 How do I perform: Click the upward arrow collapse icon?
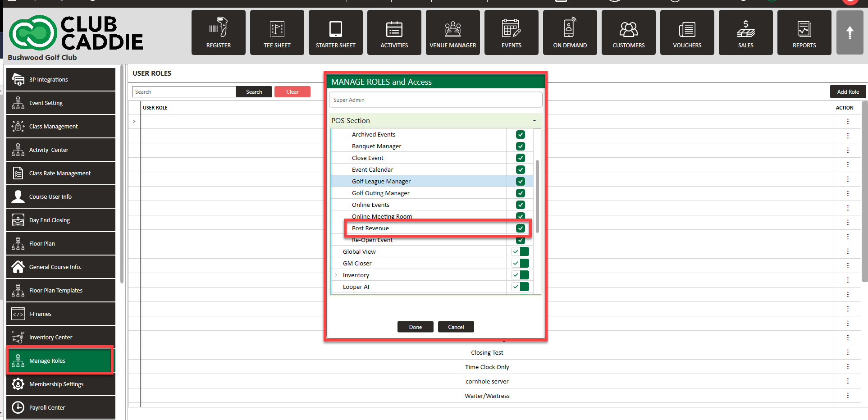850,32
